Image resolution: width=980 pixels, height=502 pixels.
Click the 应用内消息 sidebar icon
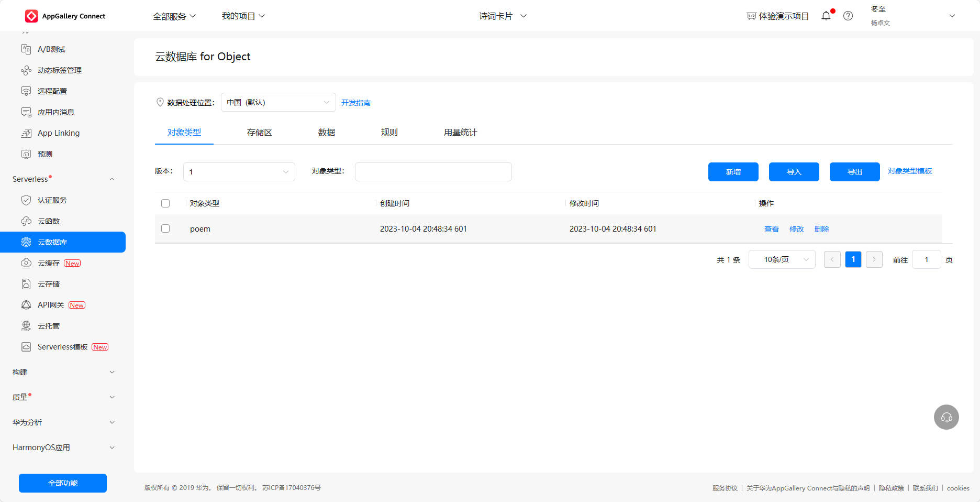(26, 112)
